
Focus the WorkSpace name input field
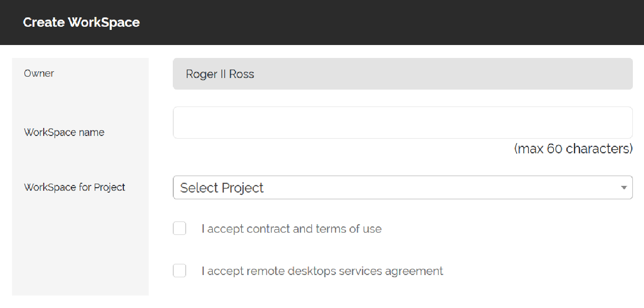403,123
